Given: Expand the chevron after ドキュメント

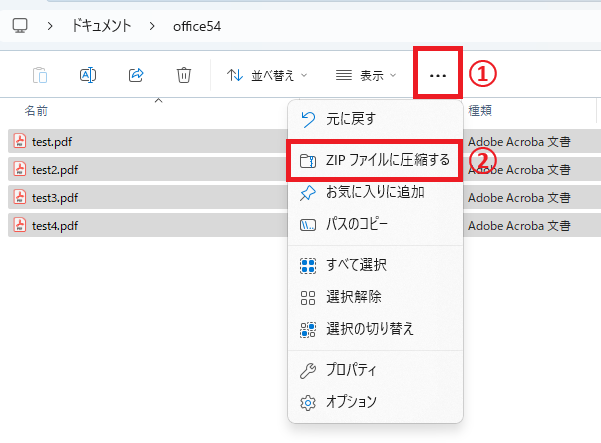Looking at the screenshot, I should point(152,26).
